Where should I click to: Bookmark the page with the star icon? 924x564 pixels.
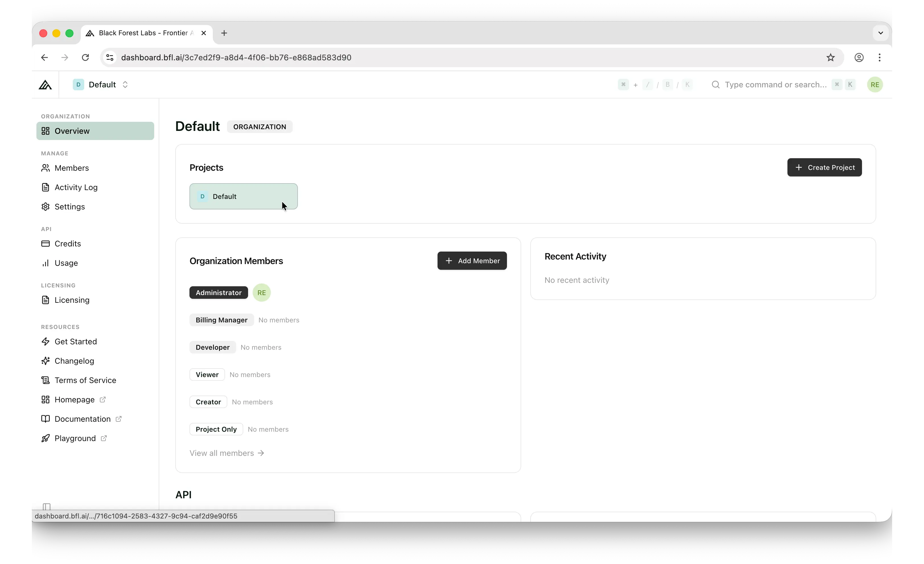point(830,57)
